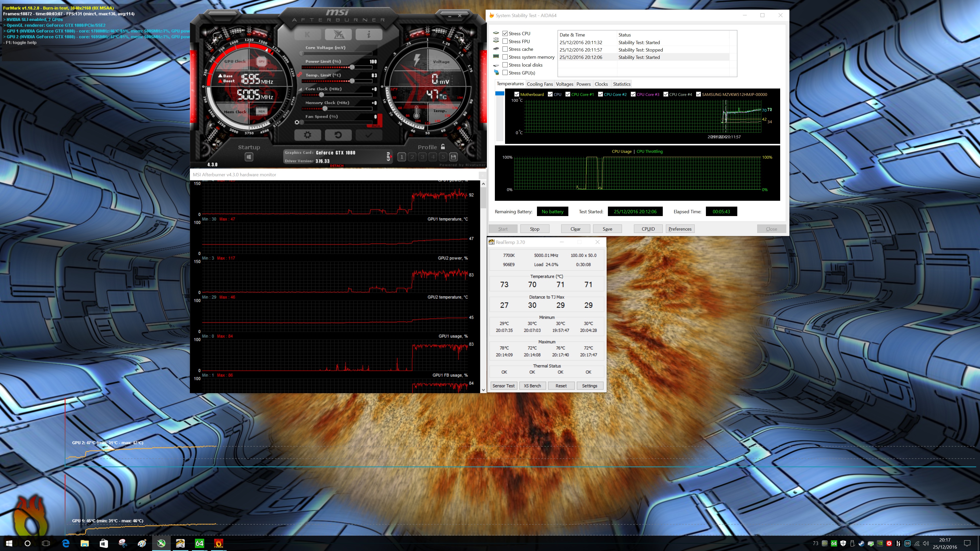
Task: Click the power/temp limit link icon
Action: pyautogui.click(x=300, y=74)
